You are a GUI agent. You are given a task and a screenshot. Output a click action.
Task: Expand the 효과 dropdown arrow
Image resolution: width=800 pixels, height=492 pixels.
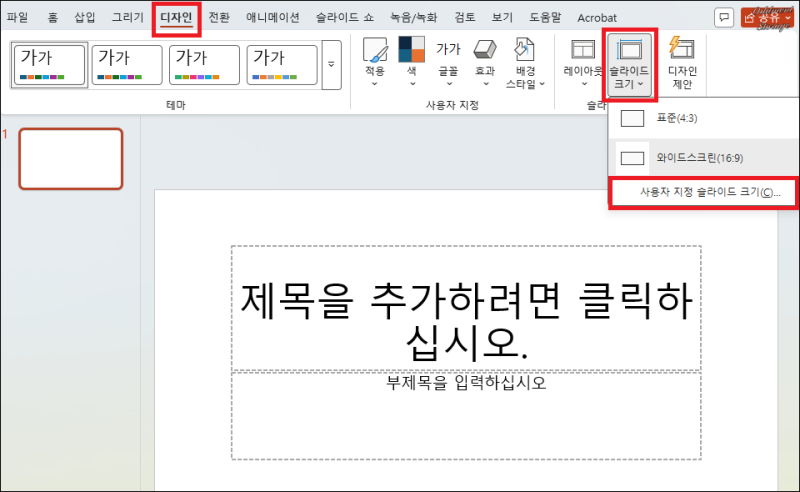coord(485,84)
